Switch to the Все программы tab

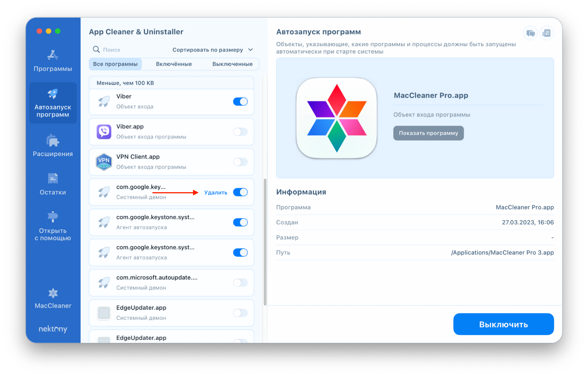tap(115, 64)
